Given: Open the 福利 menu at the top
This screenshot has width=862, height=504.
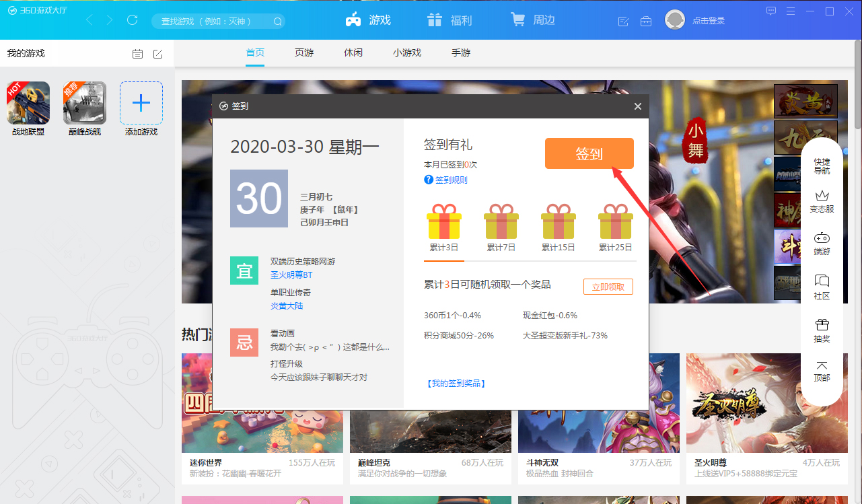Looking at the screenshot, I should [449, 20].
